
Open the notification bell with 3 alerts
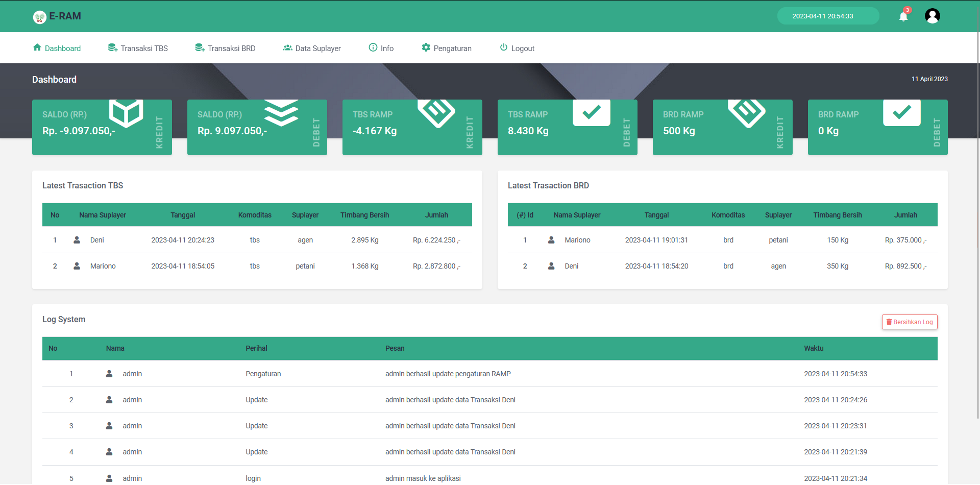coord(903,16)
